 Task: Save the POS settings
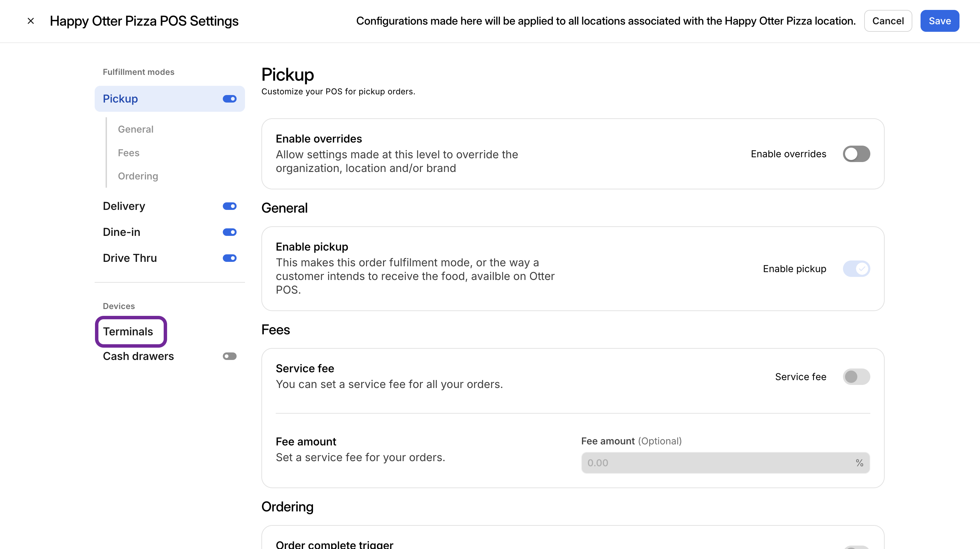[940, 21]
